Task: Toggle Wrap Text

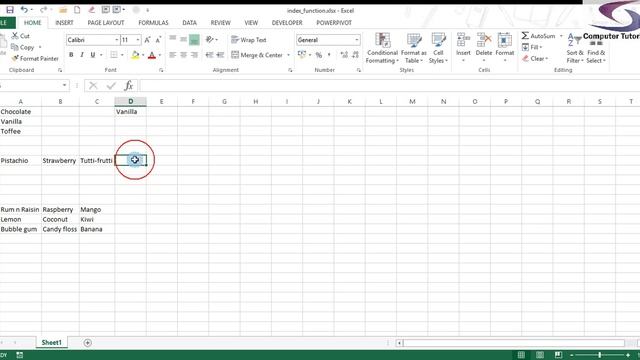Action: point(249,40)
